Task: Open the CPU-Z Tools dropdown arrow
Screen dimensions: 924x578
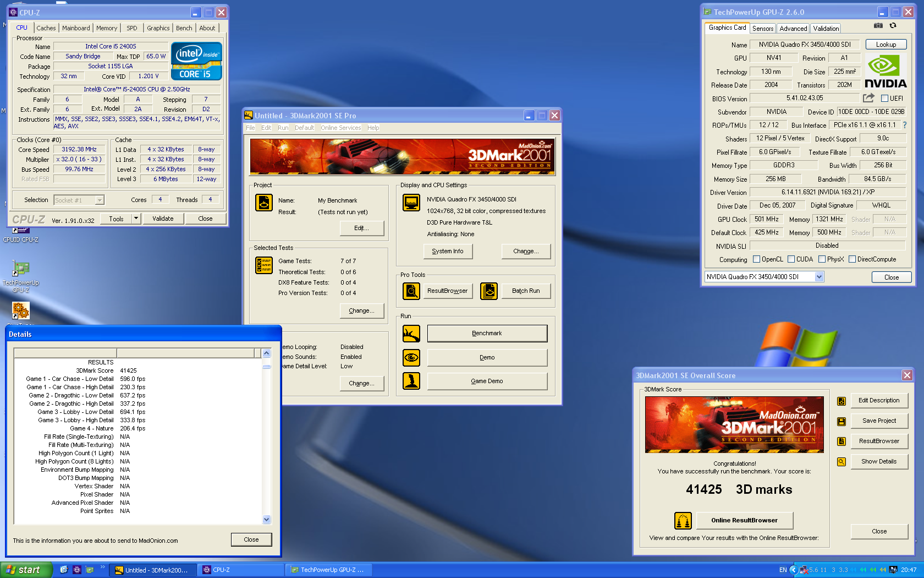Action: coord(136,219)
